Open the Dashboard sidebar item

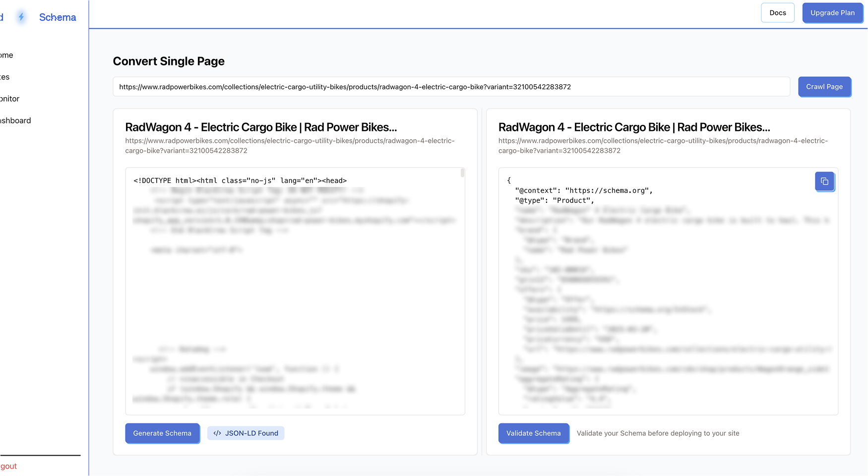pos(16,120)
